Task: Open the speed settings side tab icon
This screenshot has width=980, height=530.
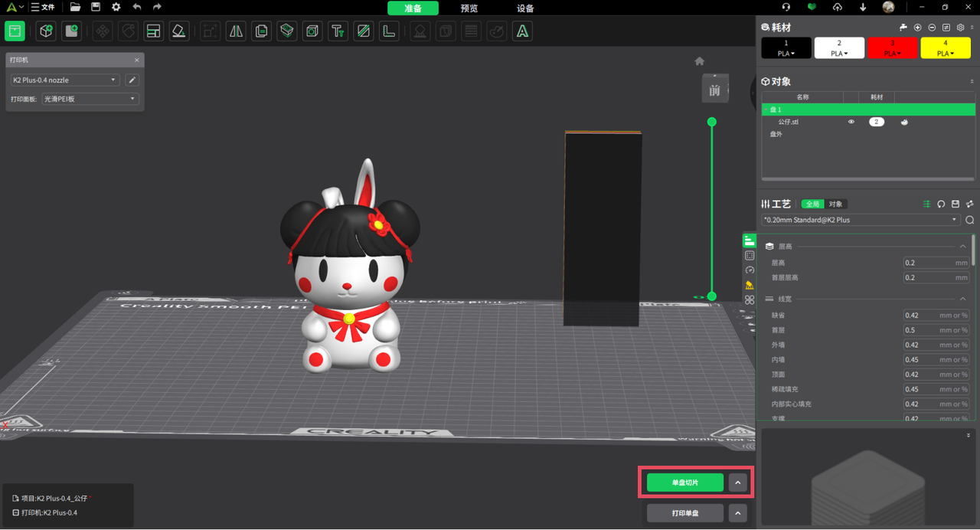Action: (750, 270)
